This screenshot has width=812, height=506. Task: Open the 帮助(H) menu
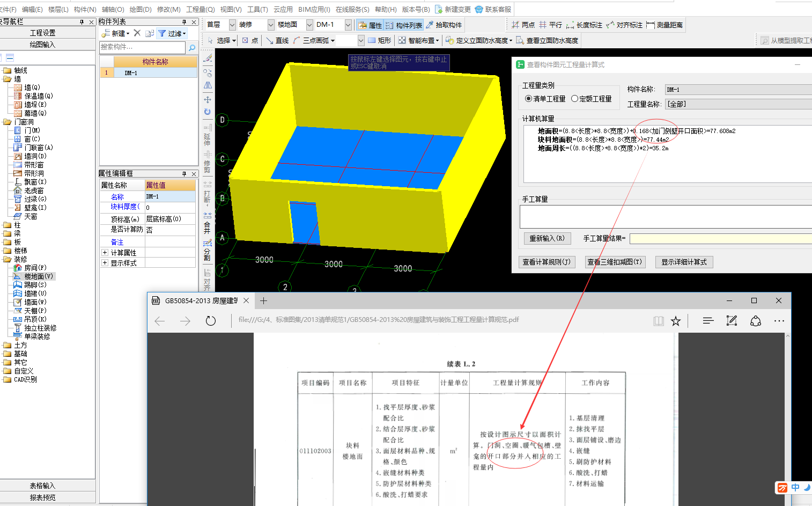(386, 9)
